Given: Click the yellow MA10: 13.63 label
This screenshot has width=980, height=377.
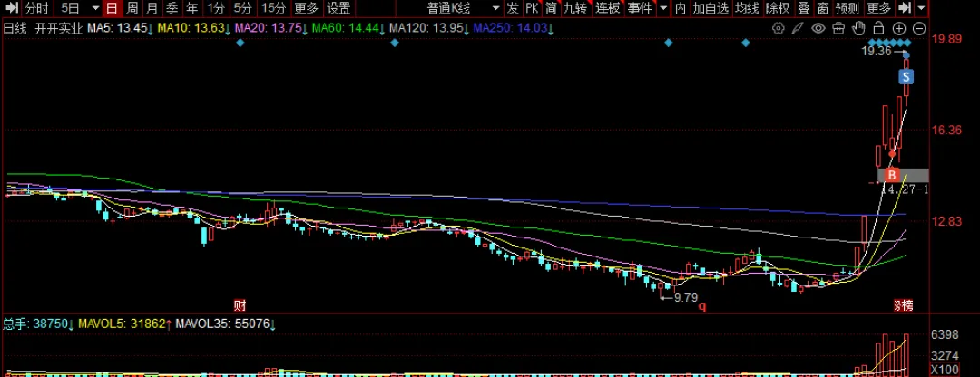Looking at the screenshot, I should pos(194,28).
